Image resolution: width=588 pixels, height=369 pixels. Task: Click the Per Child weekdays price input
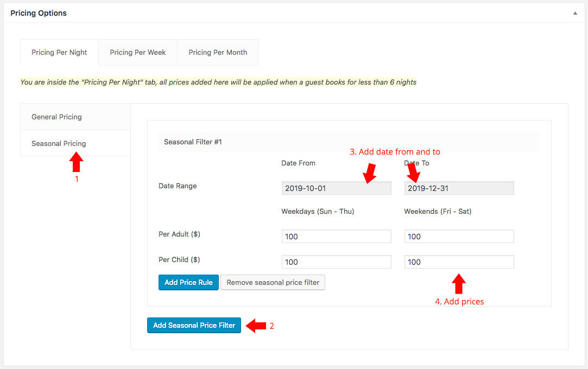pos(336,262)
